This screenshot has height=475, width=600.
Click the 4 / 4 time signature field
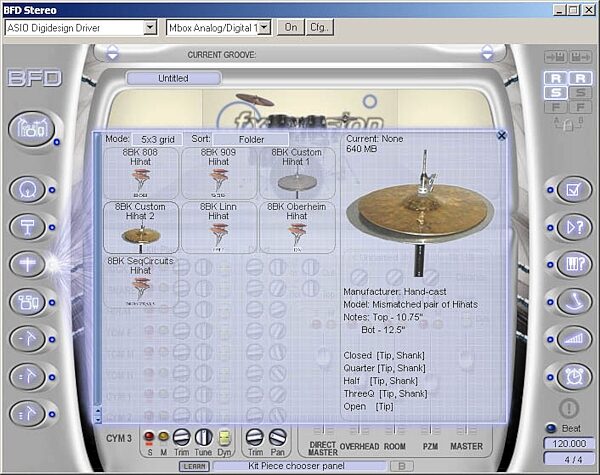point(569,459)
